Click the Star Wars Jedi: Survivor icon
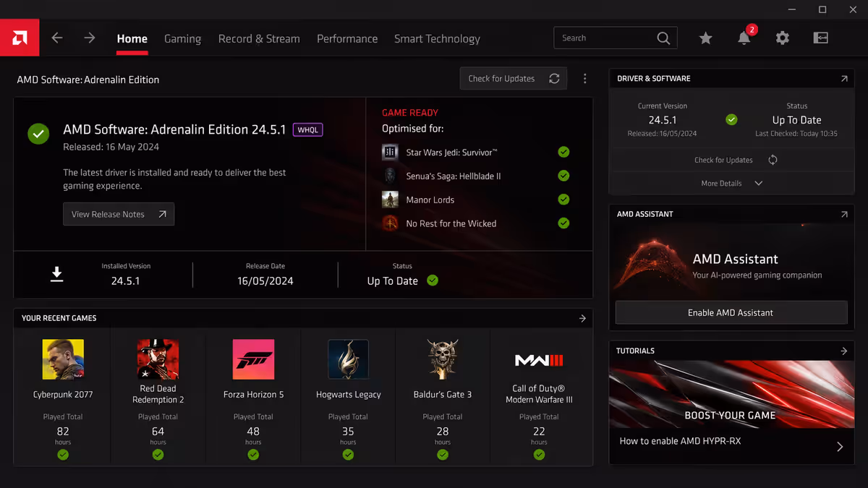 point(390,152)
